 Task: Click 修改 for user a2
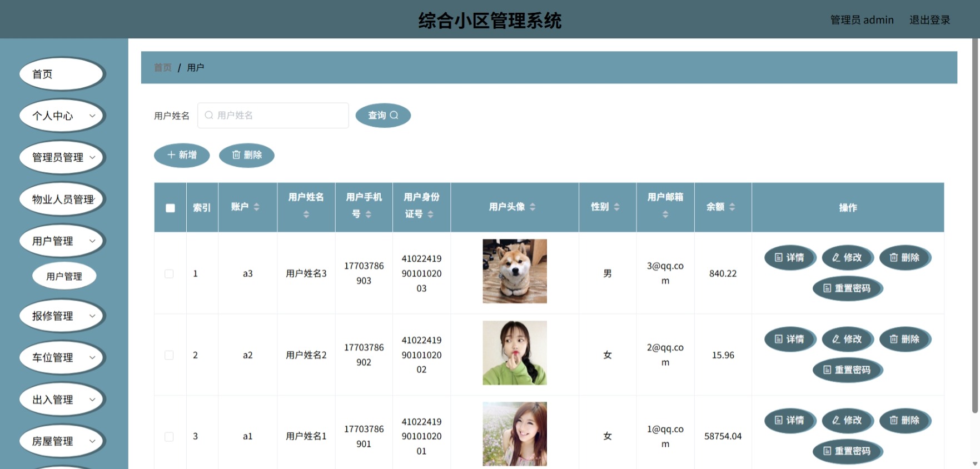[x=847, y=339]
